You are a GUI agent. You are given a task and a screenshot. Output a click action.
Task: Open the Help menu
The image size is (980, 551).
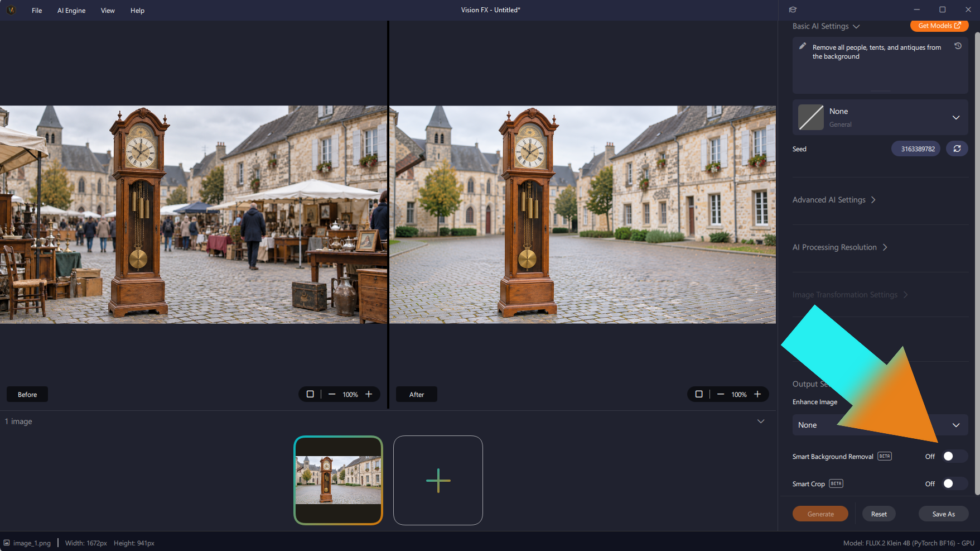[x=137, y=11]
